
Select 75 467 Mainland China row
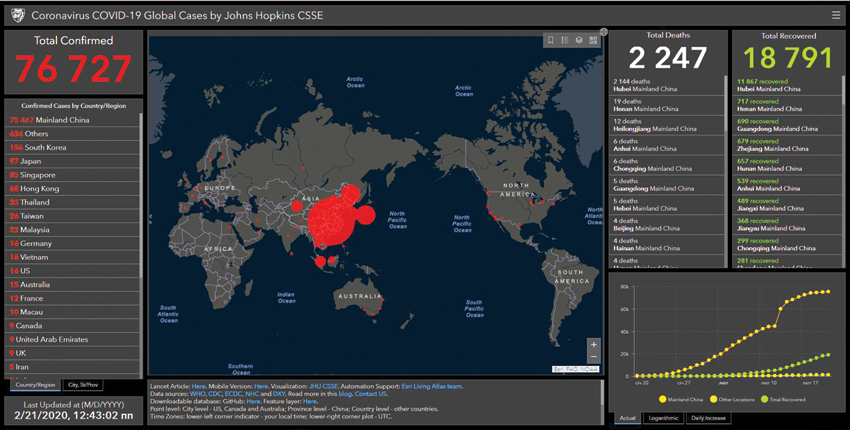pyautogui.click(x=72, y=120)
